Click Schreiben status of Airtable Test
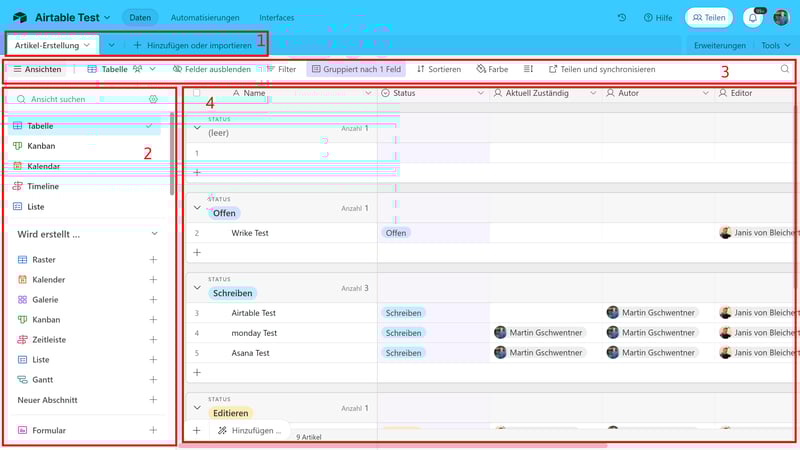 (x=403, y=313)
